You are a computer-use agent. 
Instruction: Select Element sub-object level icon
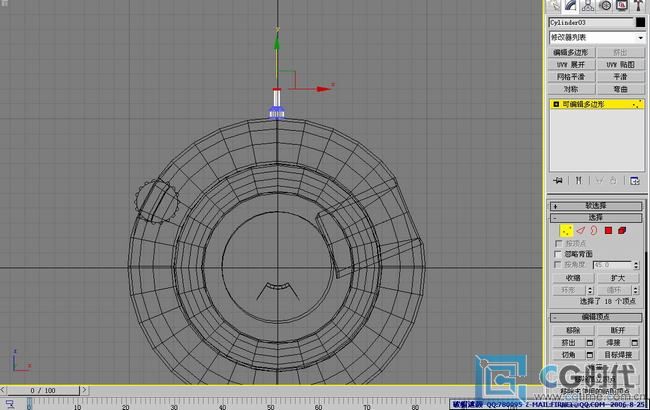tap(622, 230)
